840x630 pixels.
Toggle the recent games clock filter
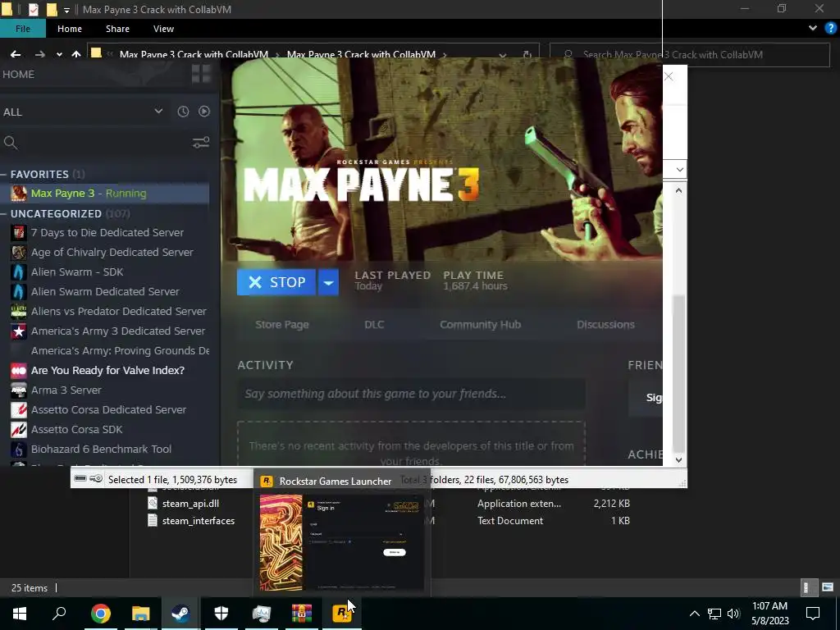pyautogui.click(x=183, y=112)
